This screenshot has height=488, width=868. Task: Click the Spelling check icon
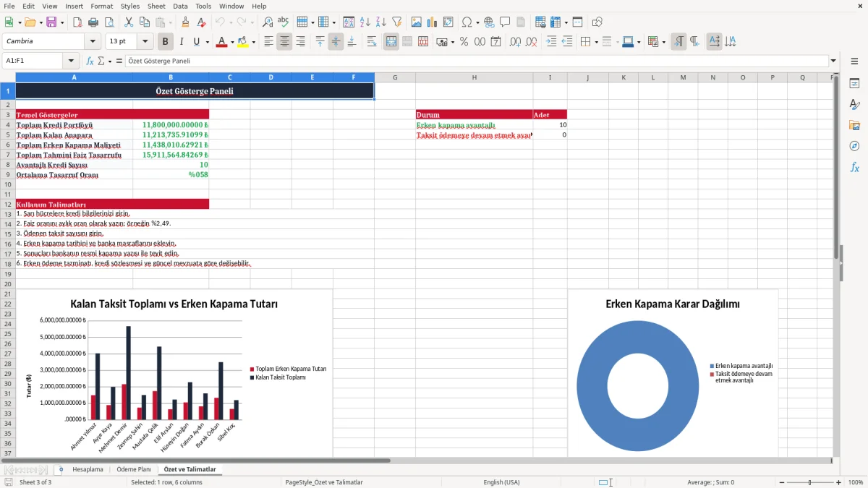point(284,22)
